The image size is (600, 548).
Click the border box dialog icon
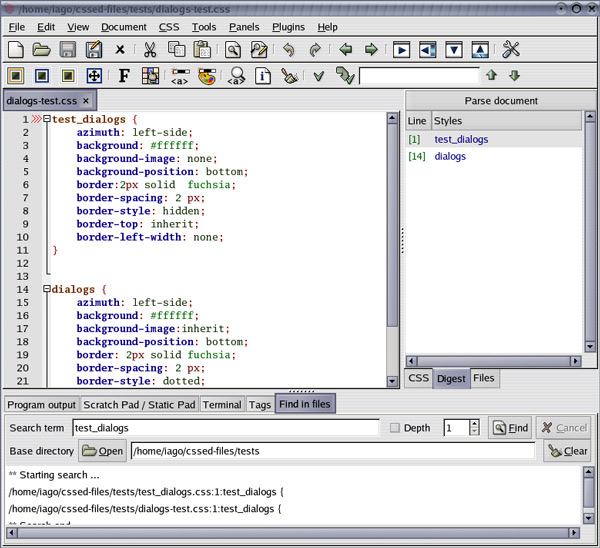tap(42, 76)
